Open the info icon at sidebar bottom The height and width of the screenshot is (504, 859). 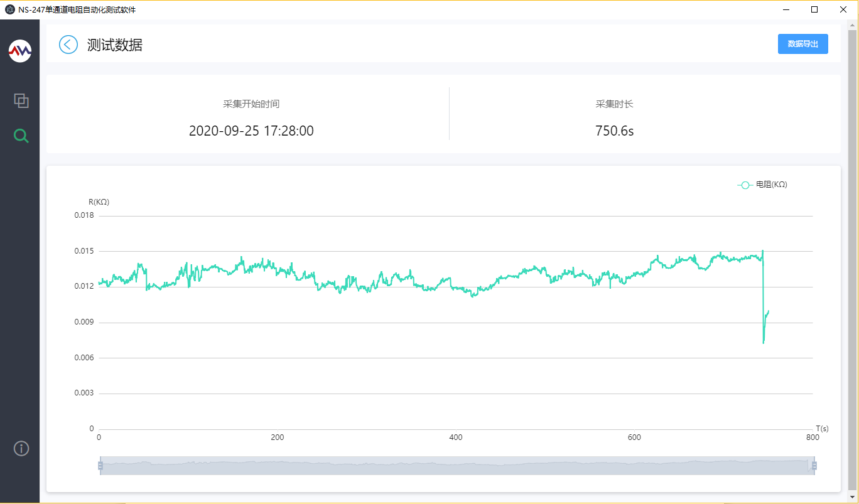pyautogui.click(x=21, y=448)
